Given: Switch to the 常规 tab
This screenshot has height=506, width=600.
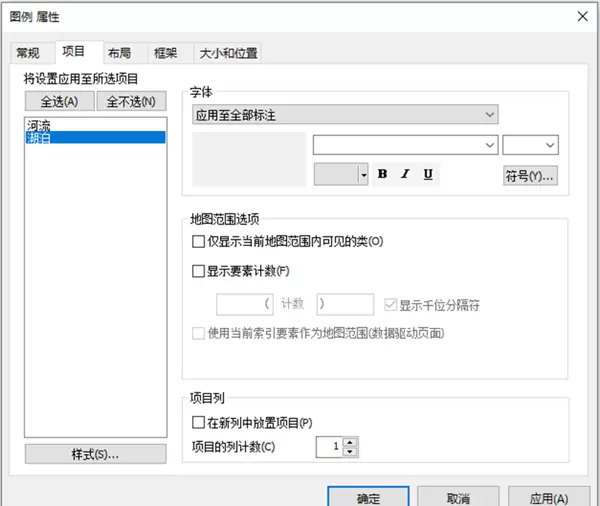Looking at the screenshot, I should point(28,53).
